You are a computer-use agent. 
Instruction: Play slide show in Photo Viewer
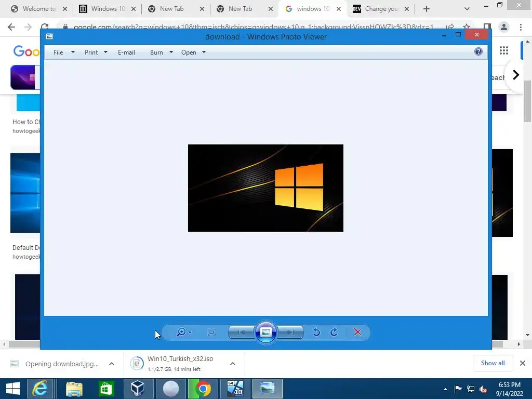tap(266, 332)
